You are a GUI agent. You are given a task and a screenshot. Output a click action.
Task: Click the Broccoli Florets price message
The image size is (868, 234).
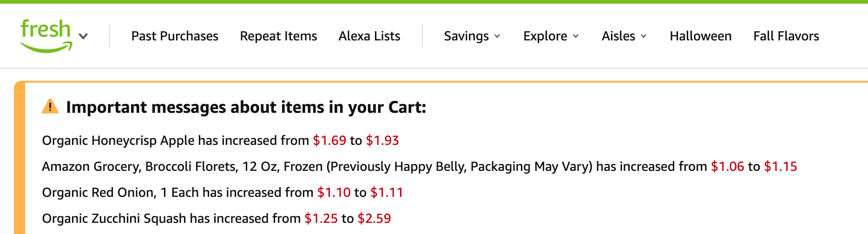point(372,167)
